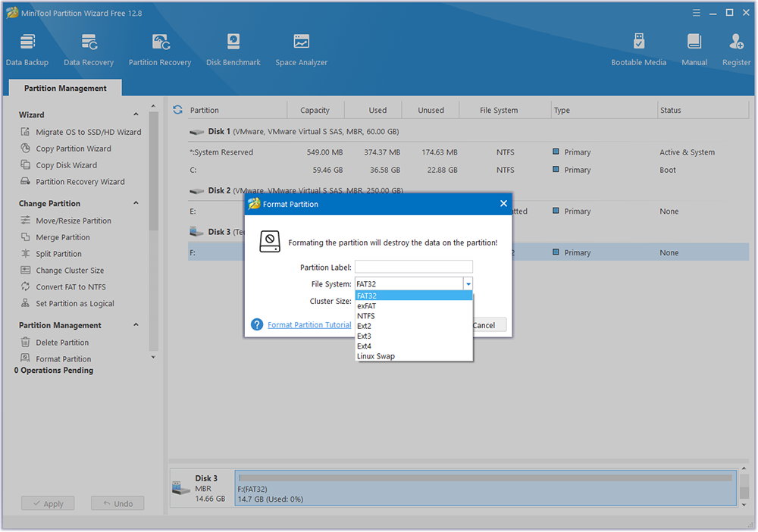Screen dimensions: 758x532
Task: Select Ext4 from the file system list
Action: tap(414, 346)
